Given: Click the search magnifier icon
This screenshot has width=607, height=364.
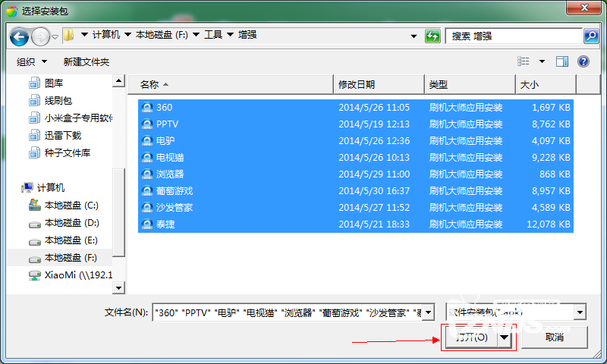Looking at the screenshot, I should point(591,36).
